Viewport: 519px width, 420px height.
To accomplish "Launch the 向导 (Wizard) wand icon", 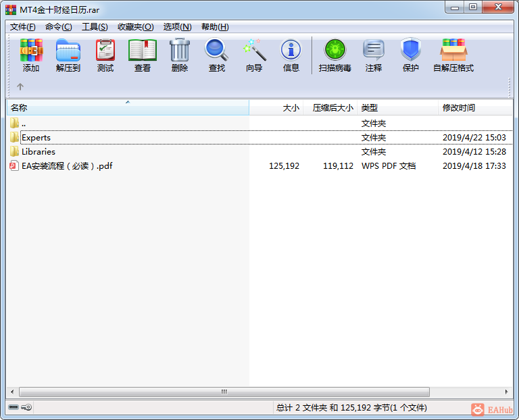I will tap(254, 50).
